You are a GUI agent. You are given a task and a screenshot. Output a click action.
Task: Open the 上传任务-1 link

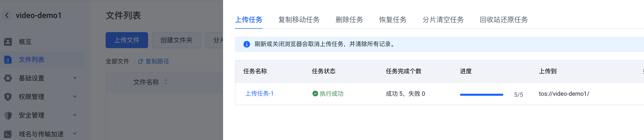pos(259,94)
